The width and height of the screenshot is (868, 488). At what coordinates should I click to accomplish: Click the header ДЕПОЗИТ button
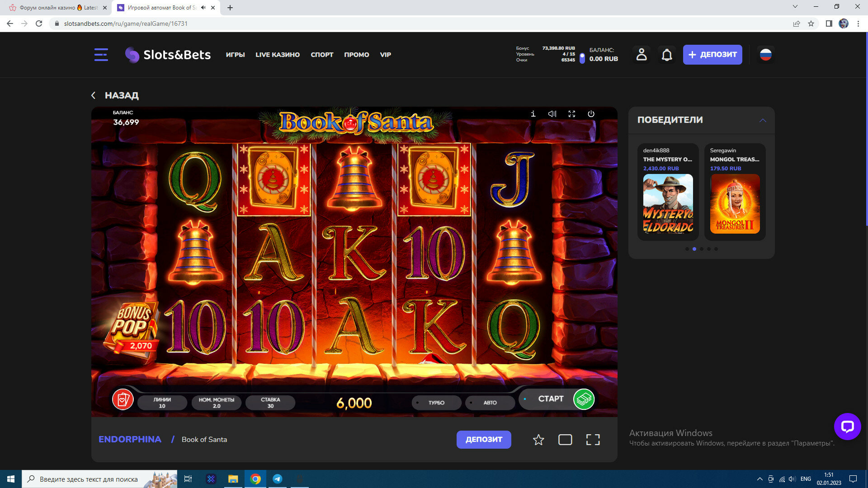712,55
